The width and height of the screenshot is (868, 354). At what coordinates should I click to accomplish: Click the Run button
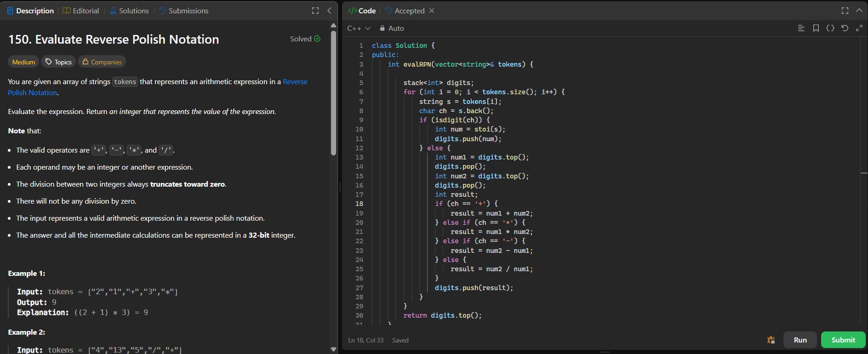pos(800,340)
